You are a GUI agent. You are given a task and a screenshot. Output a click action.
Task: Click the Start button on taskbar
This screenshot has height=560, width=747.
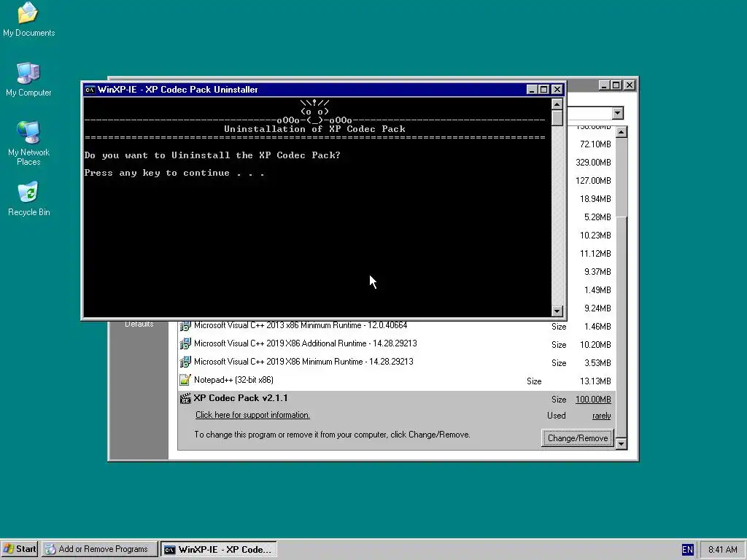tap(20, 549)
